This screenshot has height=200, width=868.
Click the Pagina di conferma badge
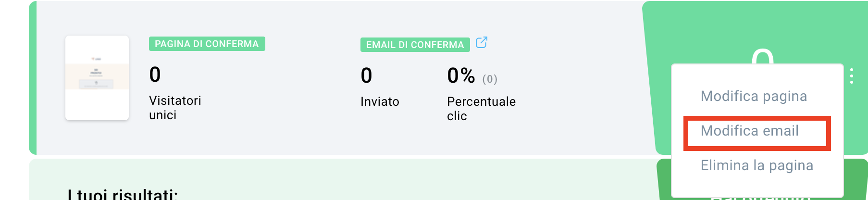207,44
